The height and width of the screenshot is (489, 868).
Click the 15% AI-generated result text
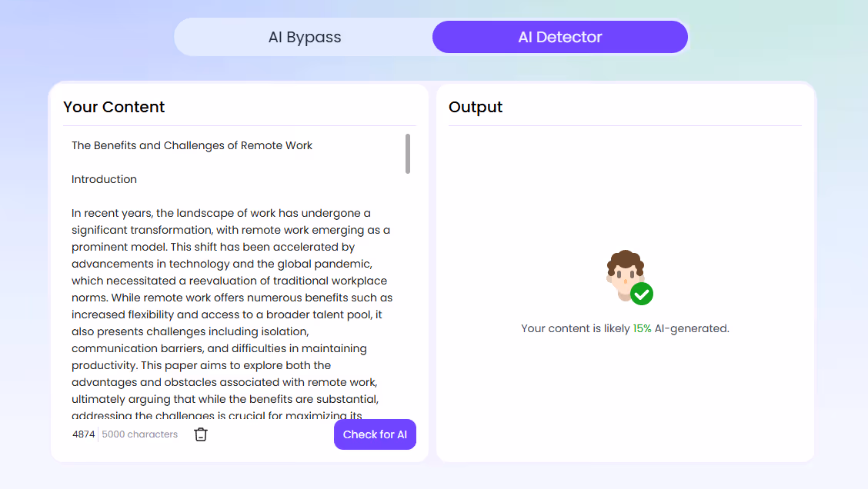click(x=625, y=328)
